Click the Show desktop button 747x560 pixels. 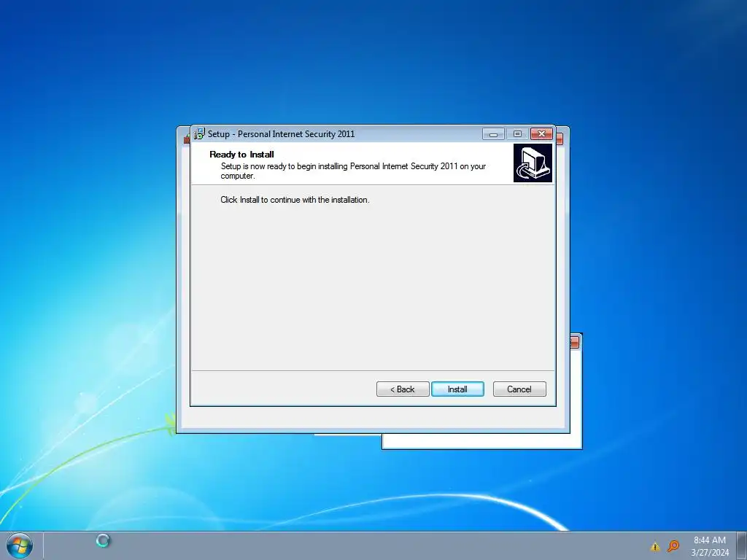coord(742,546)
